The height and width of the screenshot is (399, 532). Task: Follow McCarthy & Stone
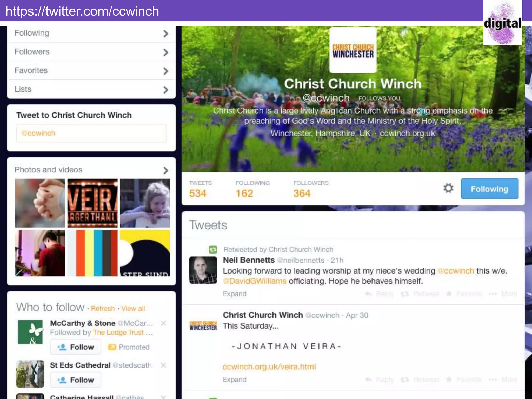click(76, 347)
